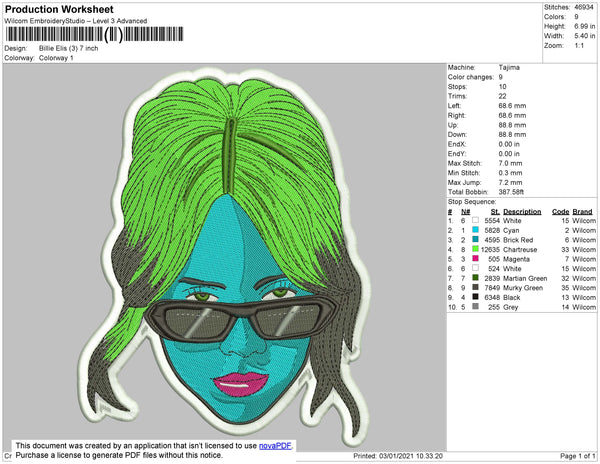The height and width of the screenshot is (464, 600).
Task: Click the 'Page 1 of 1' footer text
Action: click(578, 456)
